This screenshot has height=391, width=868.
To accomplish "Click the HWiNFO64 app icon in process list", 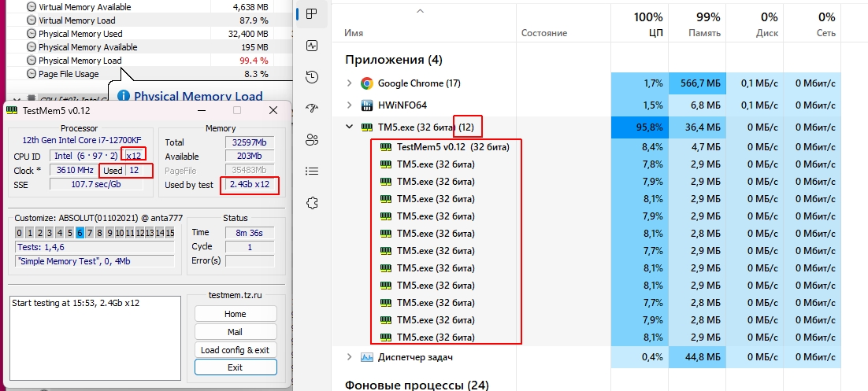I will (366, 105).
